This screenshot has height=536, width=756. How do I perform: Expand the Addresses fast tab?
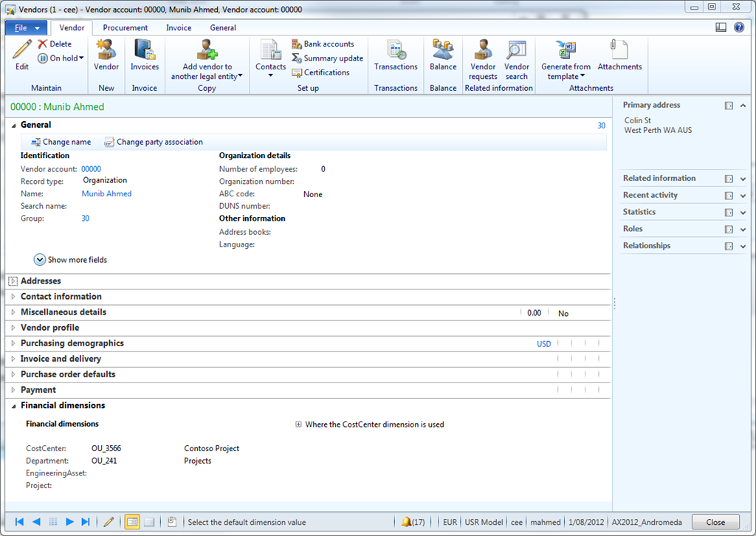coord(13,281)
